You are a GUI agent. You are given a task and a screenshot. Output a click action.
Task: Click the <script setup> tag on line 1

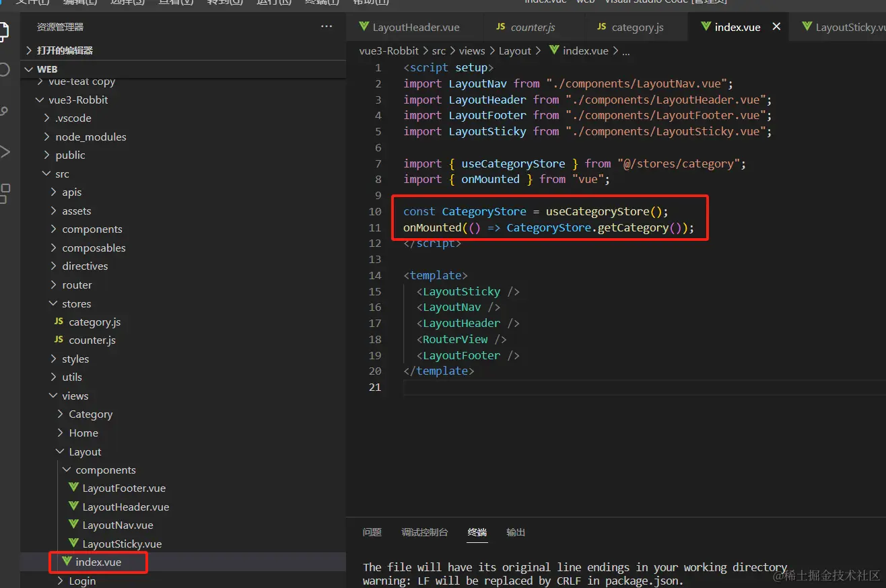pyautogui.click(x=448, y=67)
